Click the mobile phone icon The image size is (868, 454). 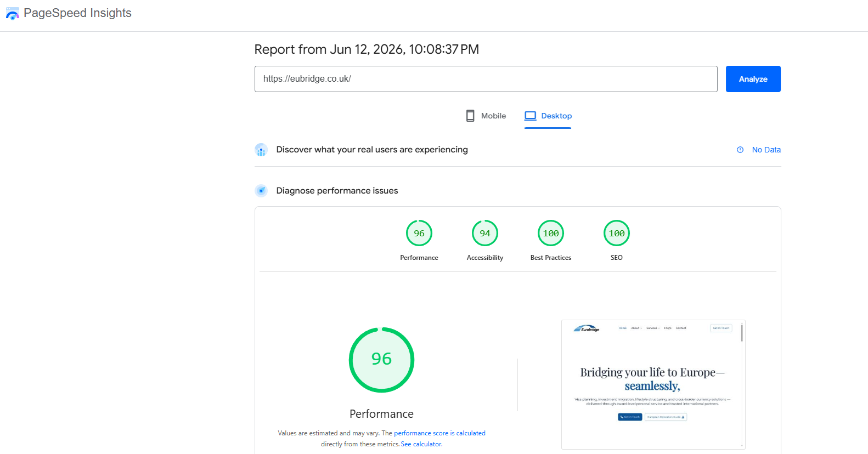point(470,116)
